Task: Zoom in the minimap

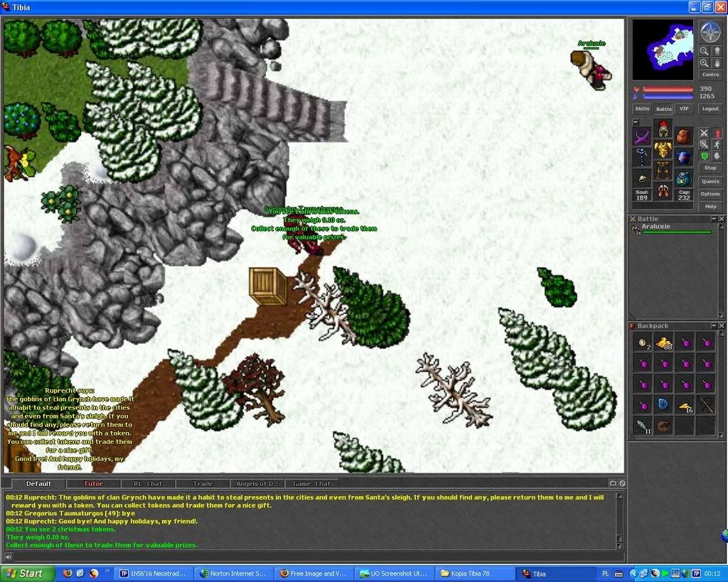Action: (x=705, y=63)
